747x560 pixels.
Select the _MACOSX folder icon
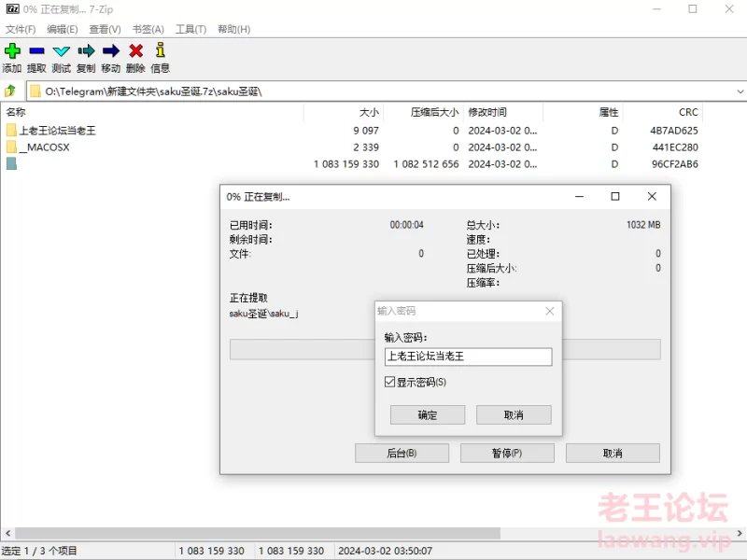point(11,147)
